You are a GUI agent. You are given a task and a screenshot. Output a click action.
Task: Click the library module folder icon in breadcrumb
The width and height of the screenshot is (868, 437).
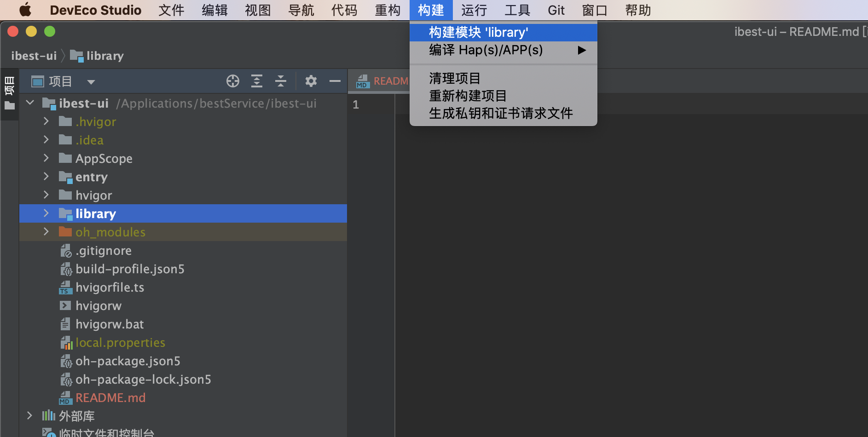(76, 56)
